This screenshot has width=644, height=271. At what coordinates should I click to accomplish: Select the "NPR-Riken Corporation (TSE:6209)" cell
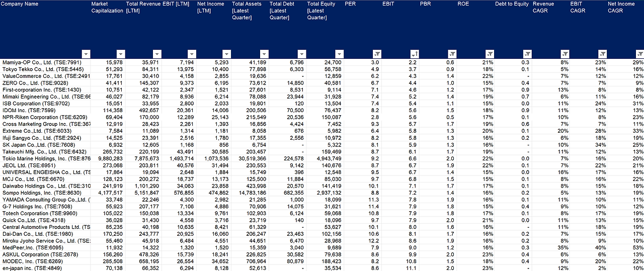pyautogui.click(x=45, y=117)
